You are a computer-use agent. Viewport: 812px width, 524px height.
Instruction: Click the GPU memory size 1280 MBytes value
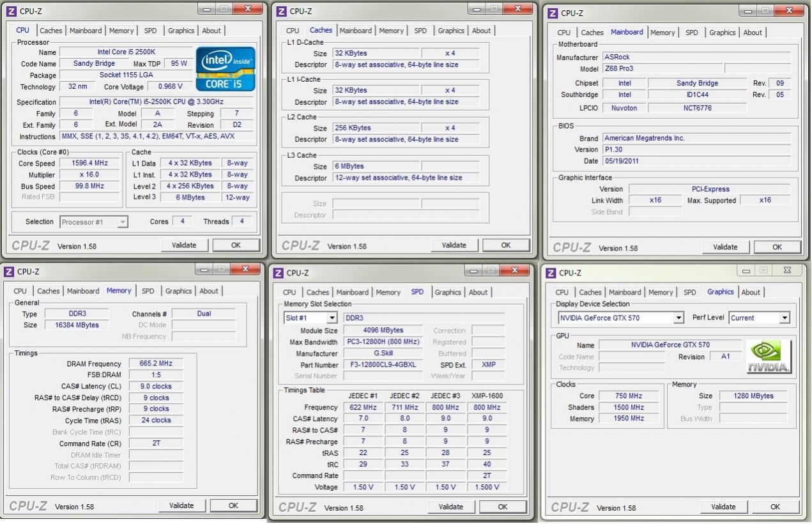753,396
